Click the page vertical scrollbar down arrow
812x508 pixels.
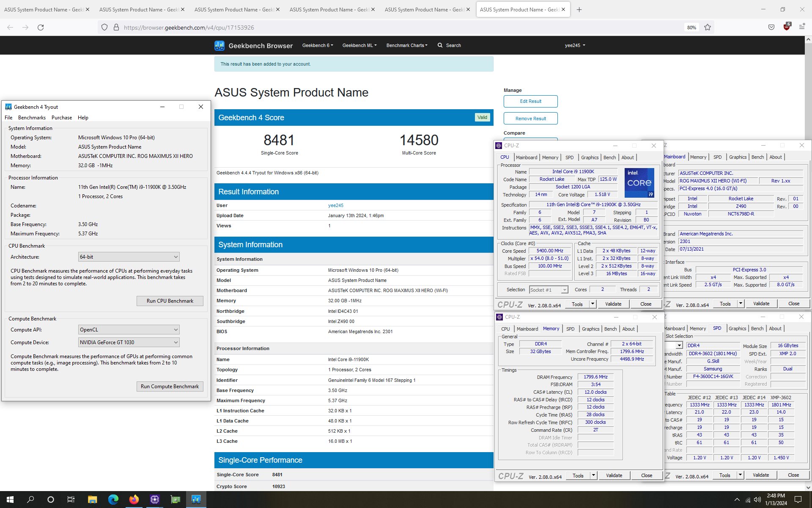[808, 487]
